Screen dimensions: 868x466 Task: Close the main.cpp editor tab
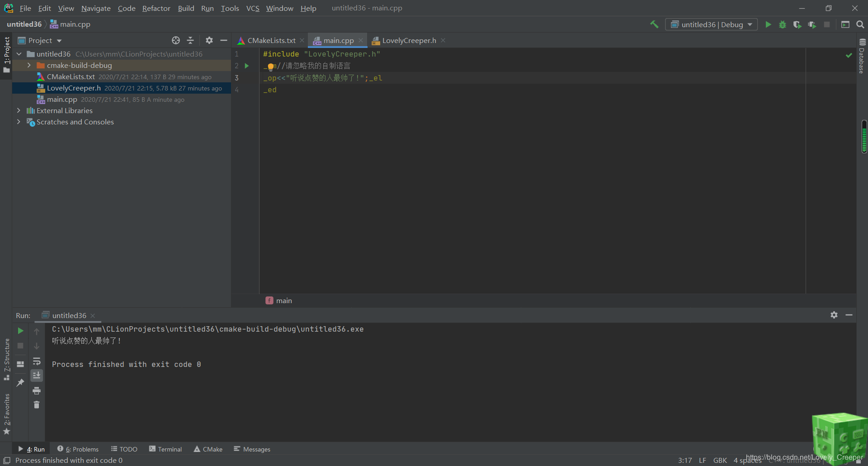(361, 40)
